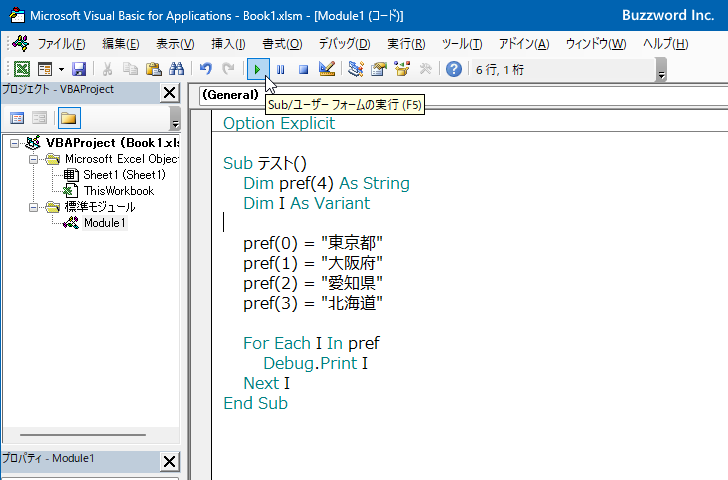Screen dimensions: 728x480
Task: Click on the Option Explicit line
Action: coord(279,123)
